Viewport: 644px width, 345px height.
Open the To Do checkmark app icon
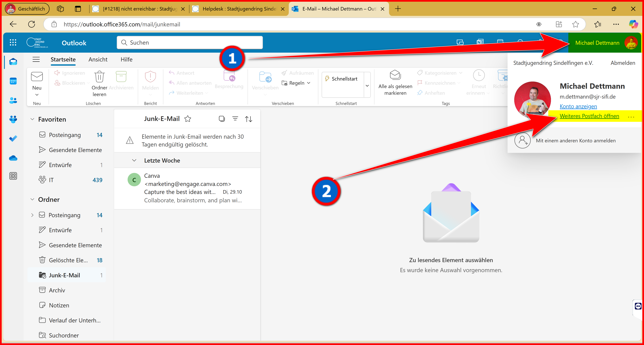[x=13, y=138]
